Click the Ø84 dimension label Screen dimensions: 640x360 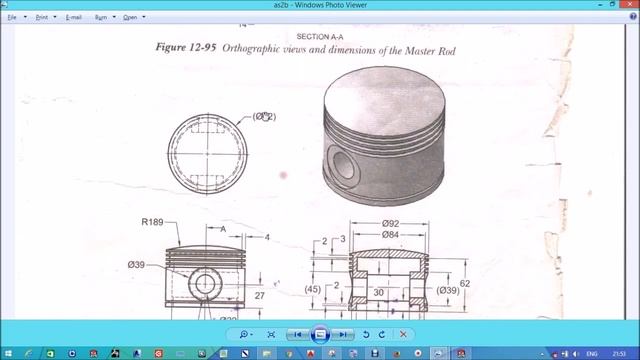390,235
